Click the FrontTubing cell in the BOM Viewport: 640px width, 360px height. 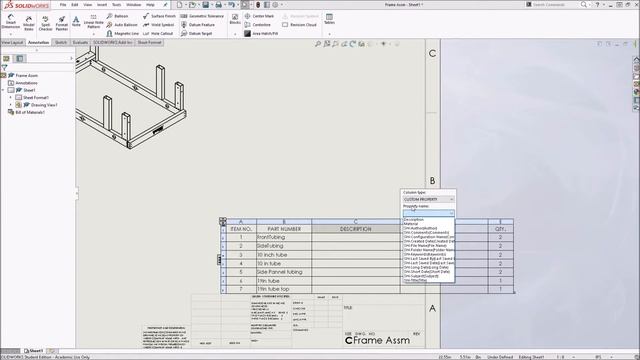pyautogui.click(x=284, y=237)
